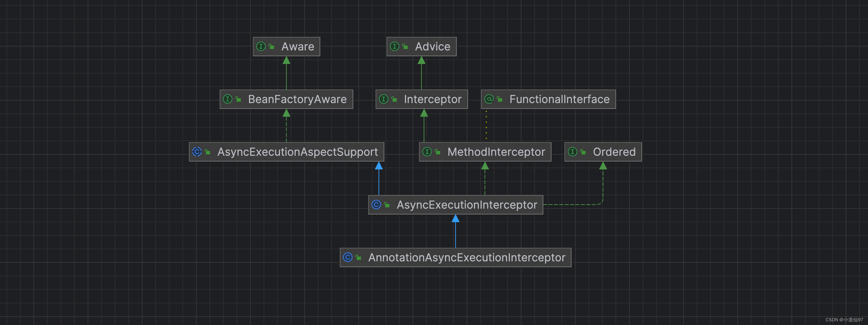
Task: Click the public-access lock icon on Advice
Action: click(405, 47)
